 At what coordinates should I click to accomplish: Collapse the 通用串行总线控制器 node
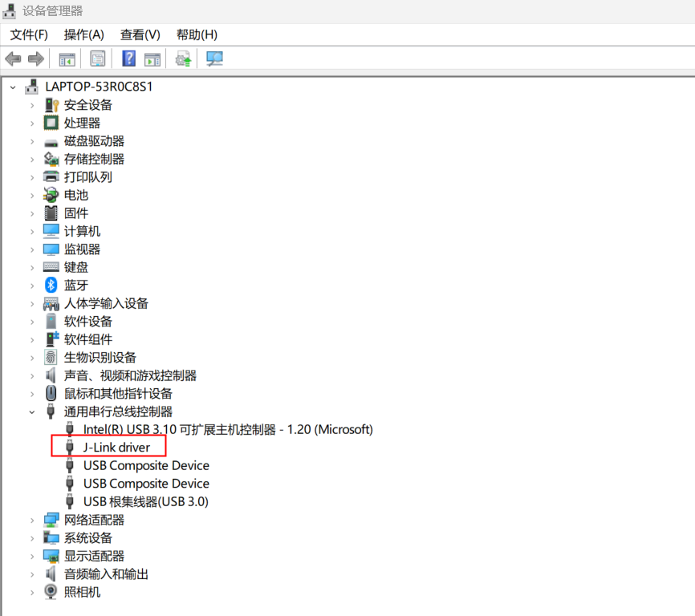pos(32,412)
